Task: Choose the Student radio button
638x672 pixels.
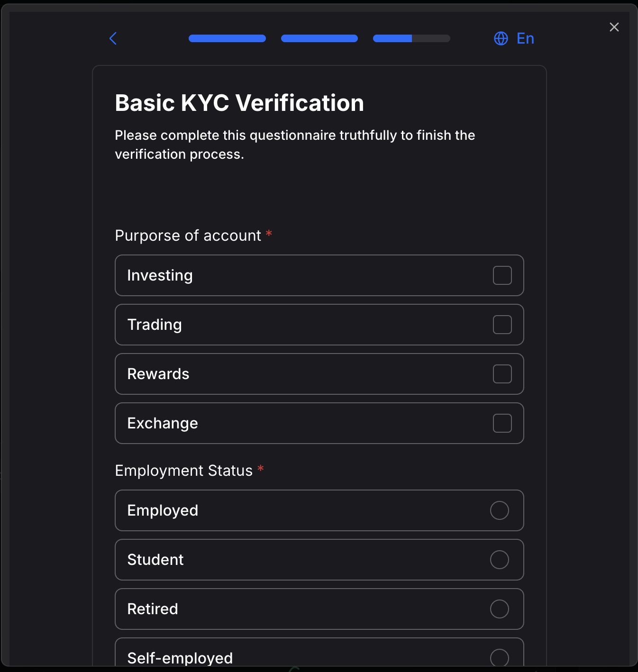Action: pyautogui.click(x=499, y=560)
